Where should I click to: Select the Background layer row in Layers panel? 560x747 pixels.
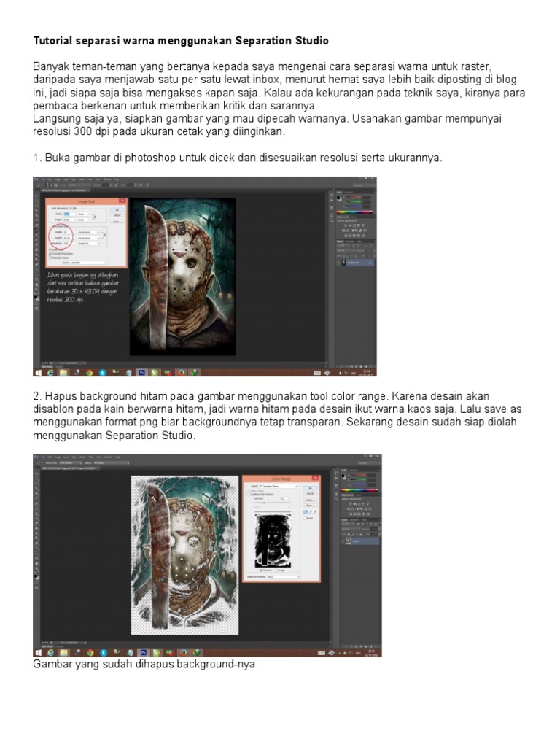click(355, 263)
